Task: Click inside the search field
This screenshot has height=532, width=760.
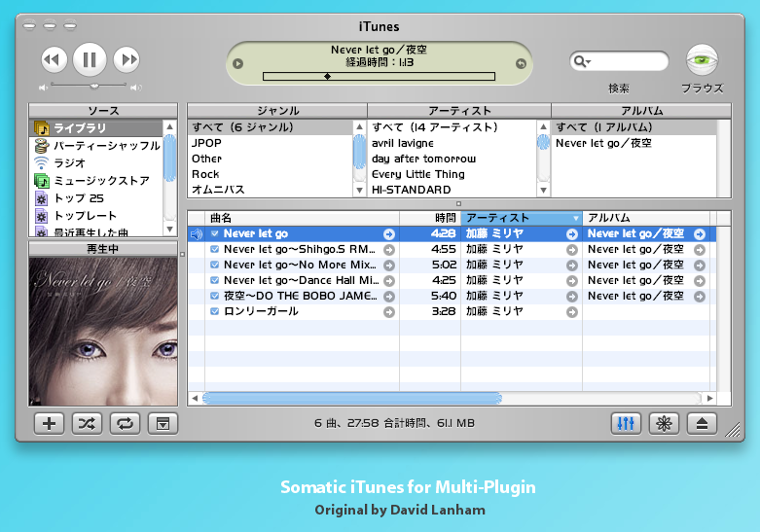Action: coord(619,61)
